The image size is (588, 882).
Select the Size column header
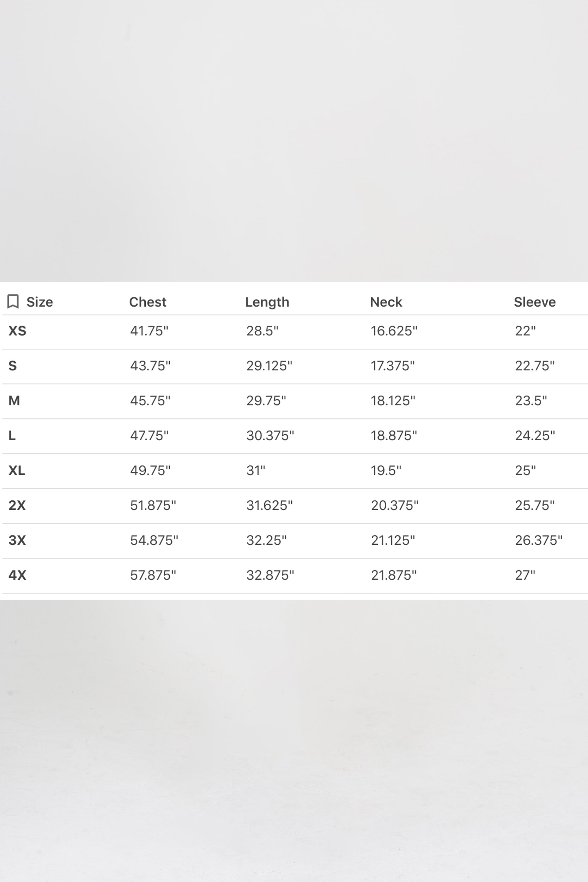[40, 302]
